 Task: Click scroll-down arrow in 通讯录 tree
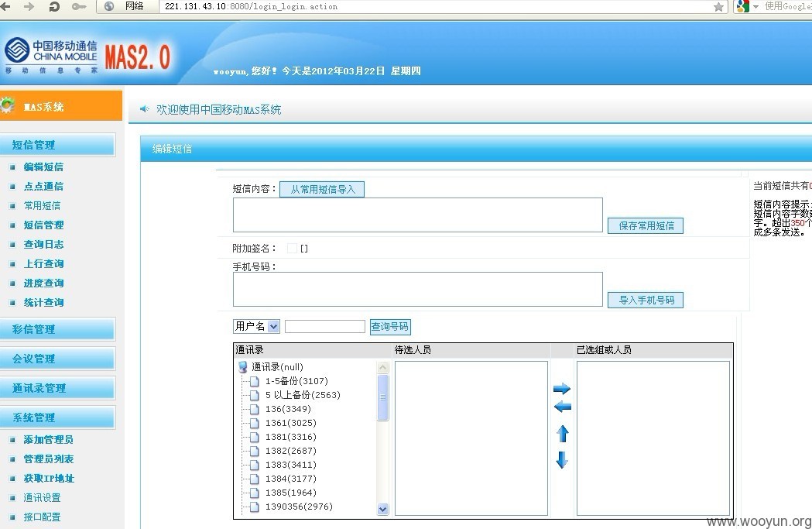pos(382,509)
